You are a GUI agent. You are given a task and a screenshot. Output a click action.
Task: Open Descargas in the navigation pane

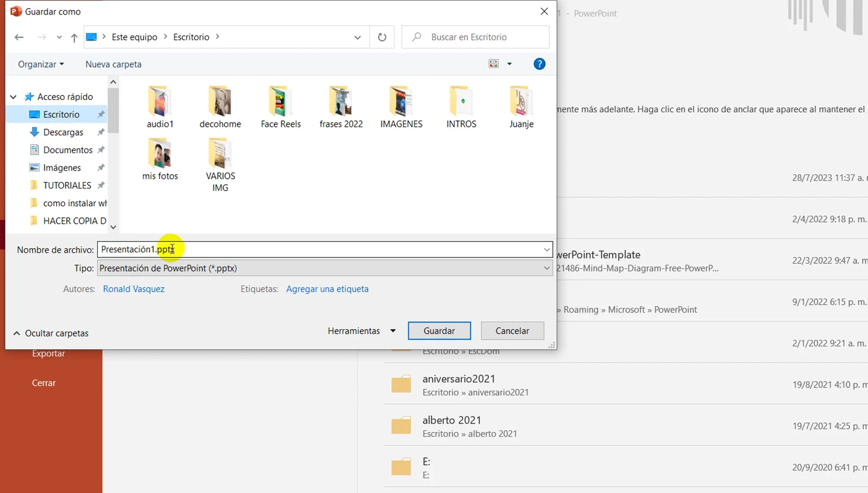(x=63, y=132)
